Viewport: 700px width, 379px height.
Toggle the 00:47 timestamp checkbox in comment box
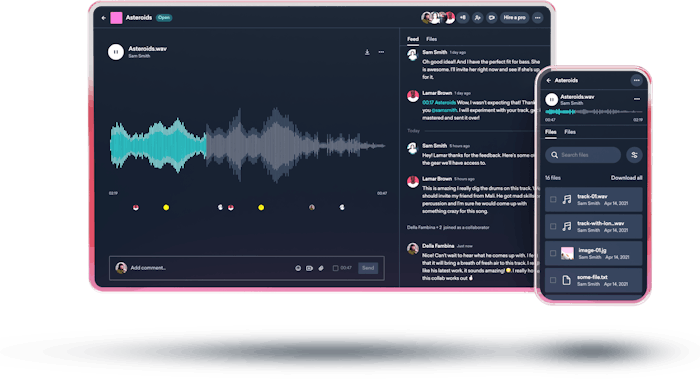335,268
